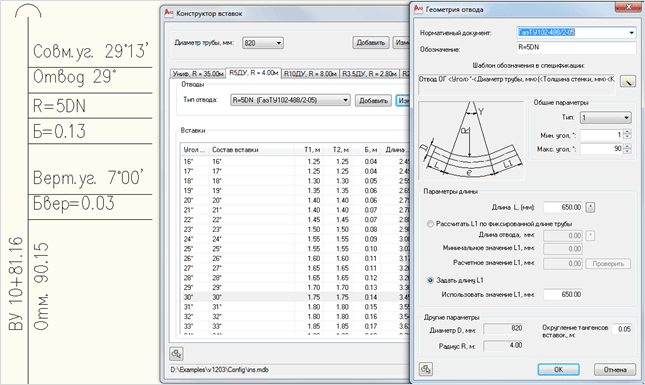
Task: Close the Геометрия отвода dialog
Action: [629, 7]
